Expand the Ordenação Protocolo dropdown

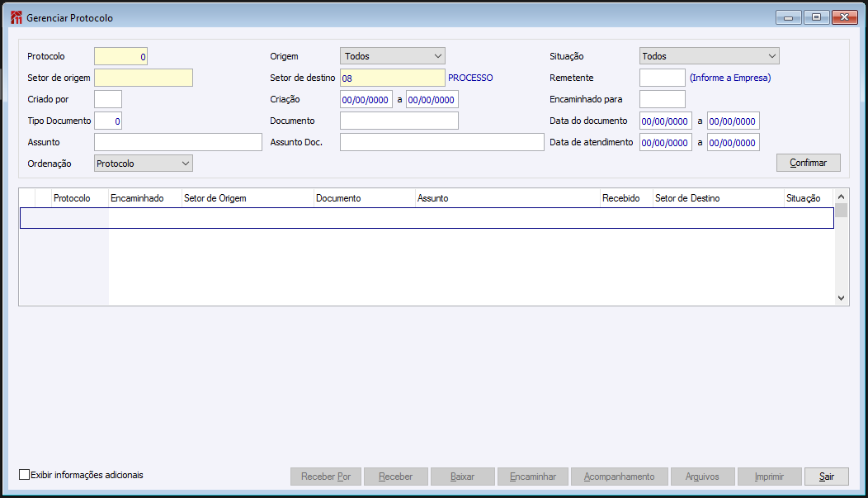144,164
